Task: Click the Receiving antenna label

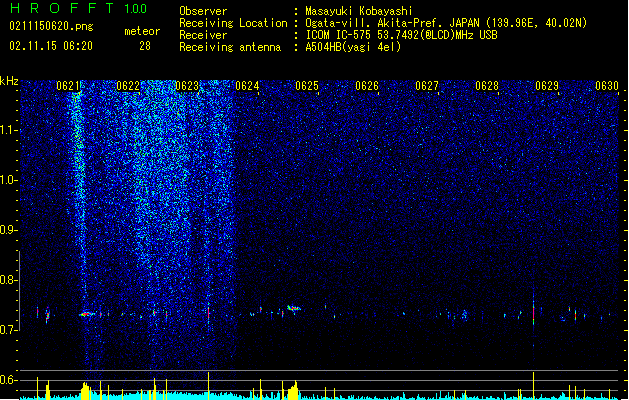Action: (230, 47)
